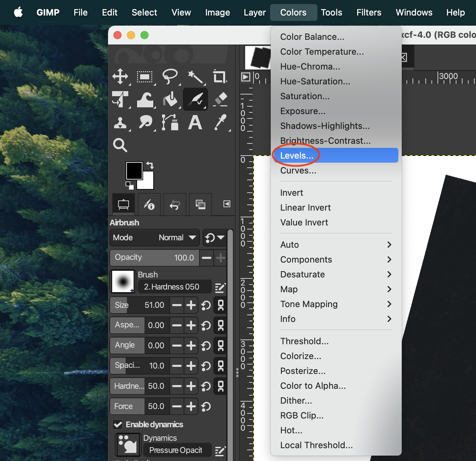
Task: Open the Undo History tab
Action: [x=175, y=204]
